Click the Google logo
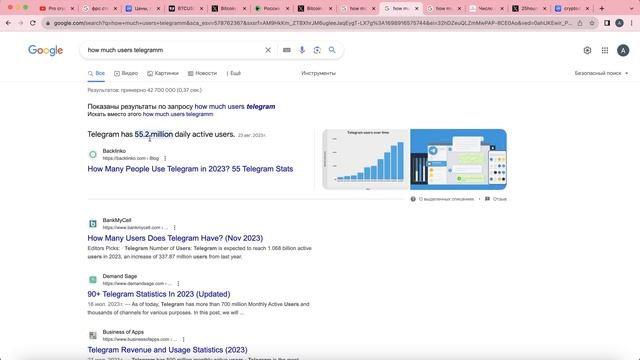 coord(45,50)
